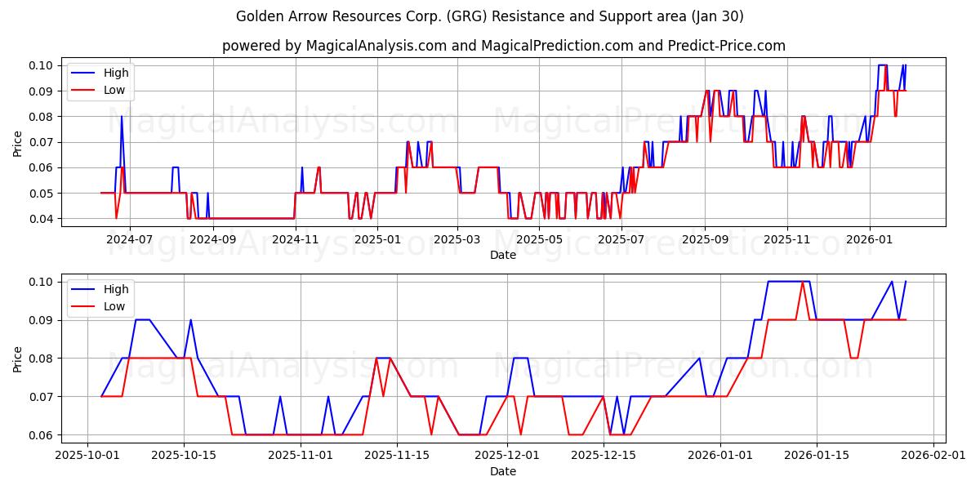
Task: Click the 2026-01 x-axis label in top chart
Action: pyautogui.click(x=870, y=240)
